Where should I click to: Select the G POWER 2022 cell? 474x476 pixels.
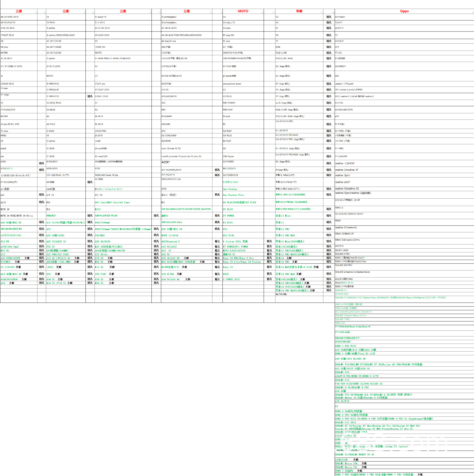point(243,279)
